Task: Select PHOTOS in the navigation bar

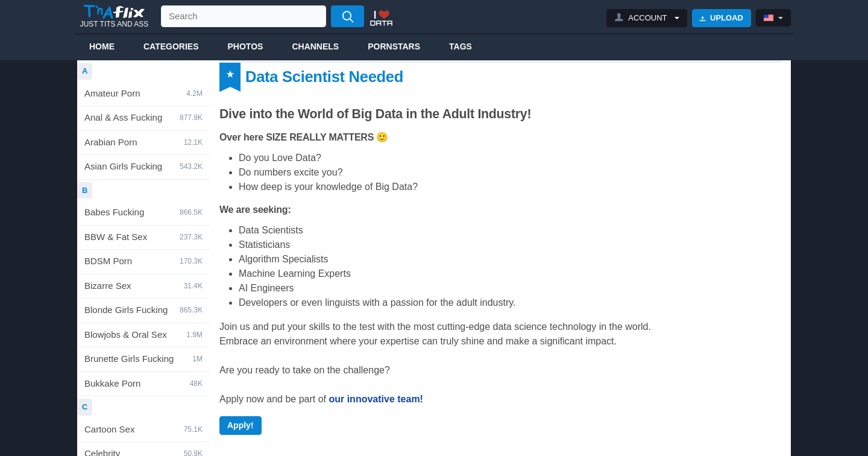Action: point(245,46)
